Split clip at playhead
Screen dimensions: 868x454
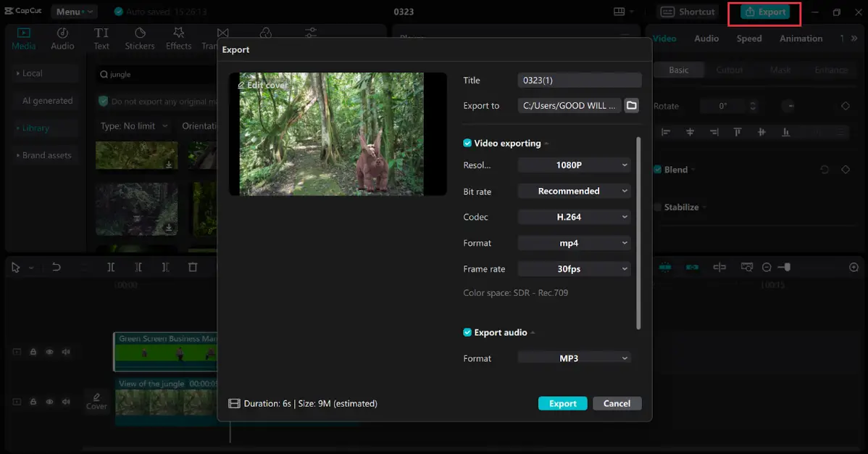[111, 267]
